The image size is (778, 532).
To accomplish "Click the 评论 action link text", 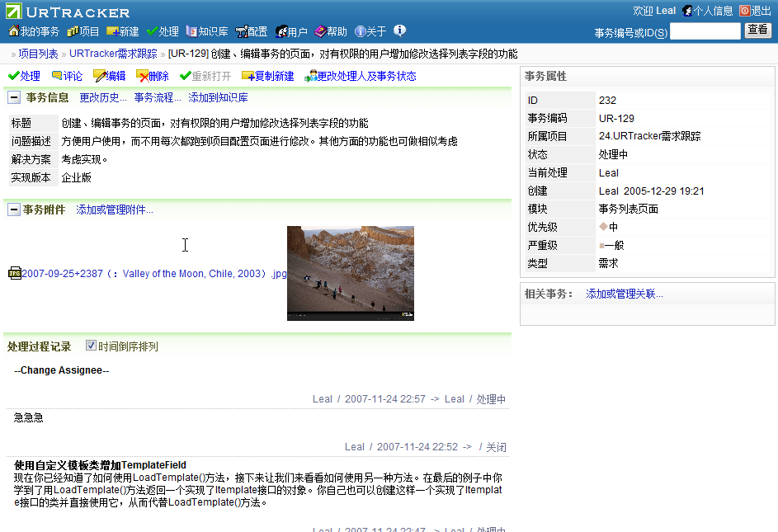I will (x=73, y=76).
